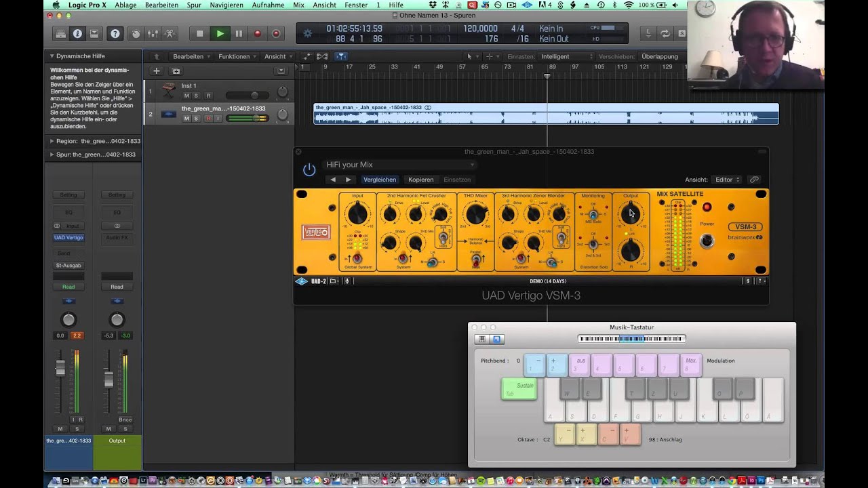Collapse the Dynamische Hilfe section
Viewport: 868px width, 488px height.
(x=52, y=56)
